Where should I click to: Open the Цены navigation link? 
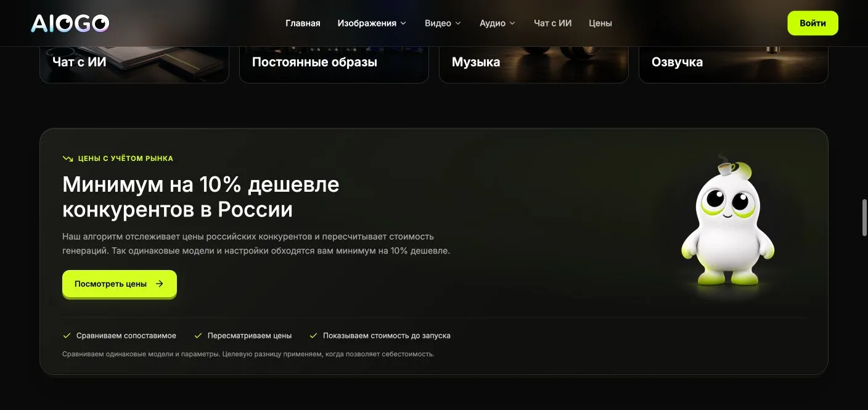click(x=600, y=23)
